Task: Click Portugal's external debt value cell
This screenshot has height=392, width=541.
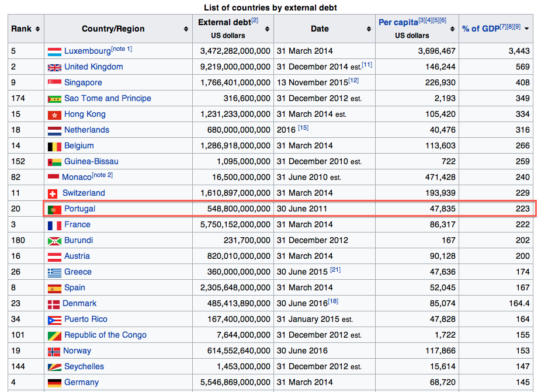Action: 233,209
